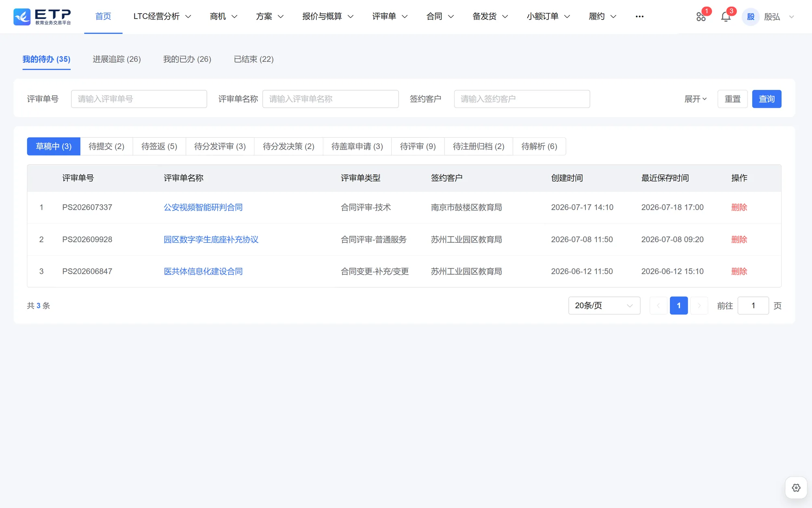Expand more filters with 展开
812x508 pixels.
[695, 99]
